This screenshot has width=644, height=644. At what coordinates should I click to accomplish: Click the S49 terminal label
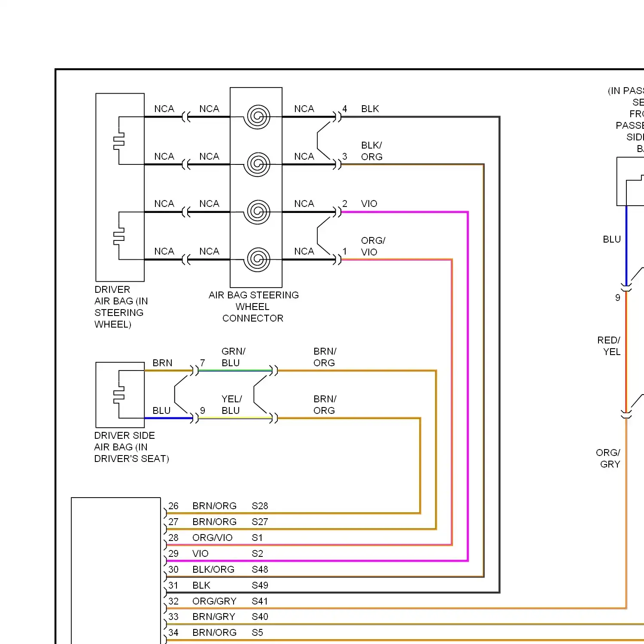(x=260, y=585)
